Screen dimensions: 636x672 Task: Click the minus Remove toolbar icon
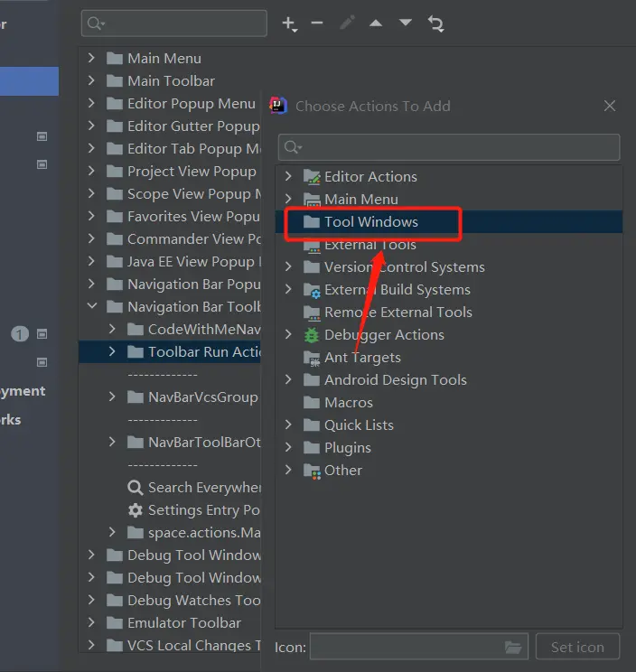(x=317, y=23)
